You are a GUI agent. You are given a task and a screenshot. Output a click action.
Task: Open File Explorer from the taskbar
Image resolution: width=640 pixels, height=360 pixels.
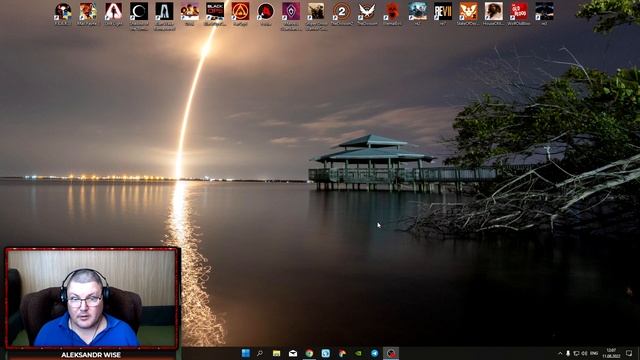coord(276,353)
